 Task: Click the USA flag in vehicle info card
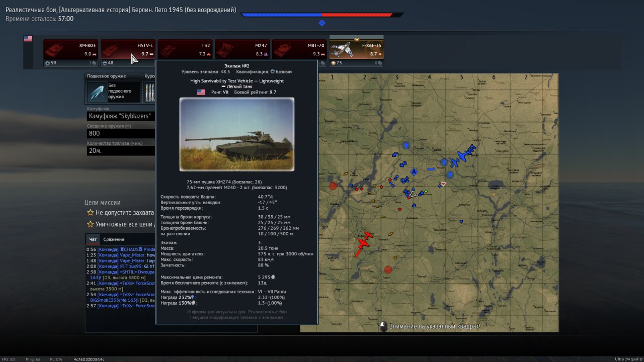tap(201, 93)
